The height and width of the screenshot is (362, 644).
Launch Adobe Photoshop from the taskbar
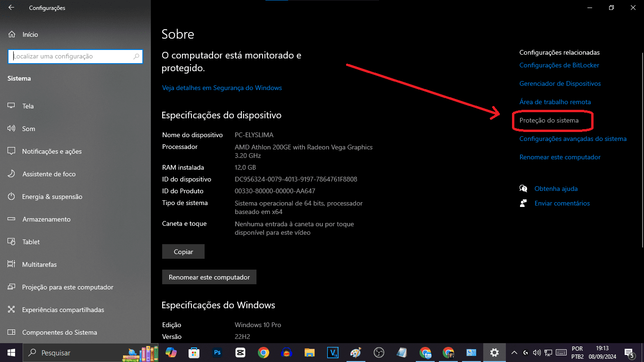(x=217, y=352)
